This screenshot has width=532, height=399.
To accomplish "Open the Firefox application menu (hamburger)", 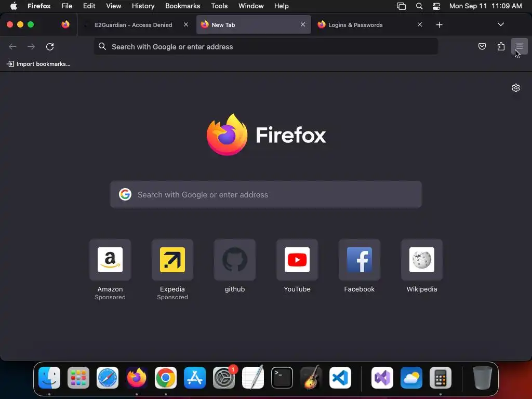I will pyautogui.click(x=519, y=46).
